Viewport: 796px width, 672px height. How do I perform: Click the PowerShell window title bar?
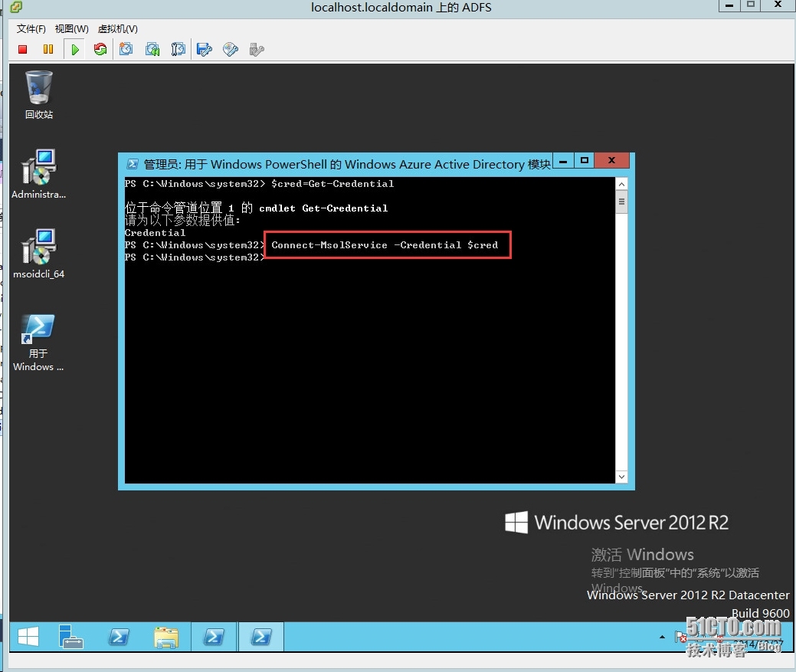pyautogui.click(x=347, y=164)
